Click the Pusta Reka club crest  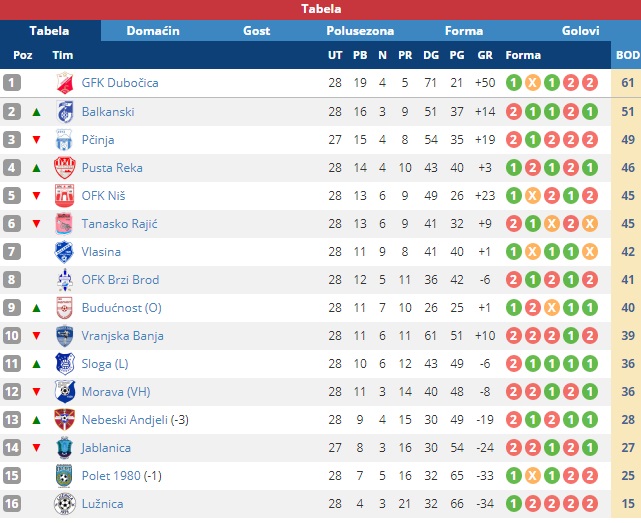pyautogui.click(x=64, y=167)
